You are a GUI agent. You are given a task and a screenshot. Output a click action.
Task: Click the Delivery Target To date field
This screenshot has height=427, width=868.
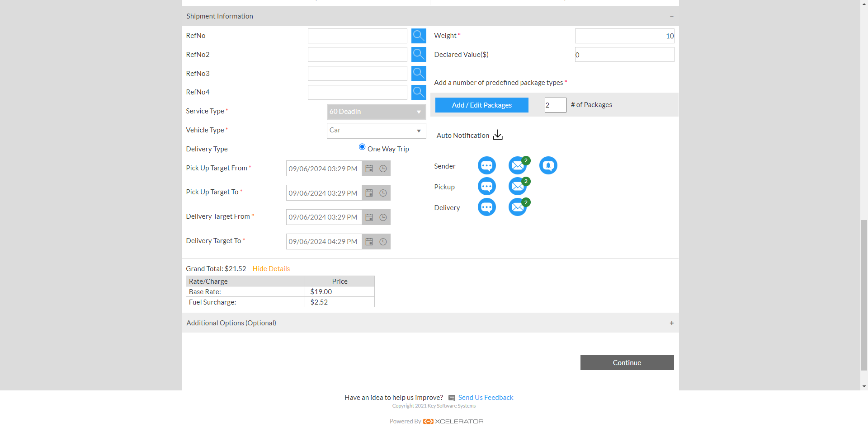324,242
